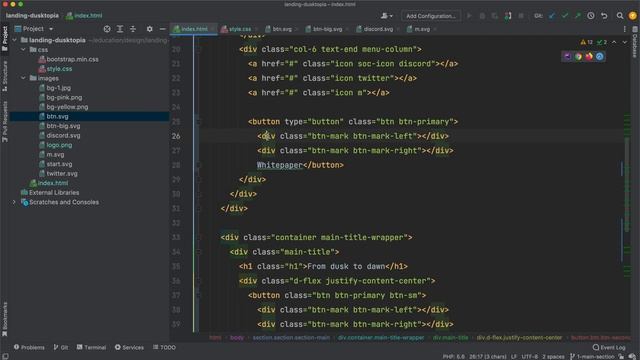Open page in Safari browser icon
Image resolution: width=640 pixels, height=360 pixels.
600,56
